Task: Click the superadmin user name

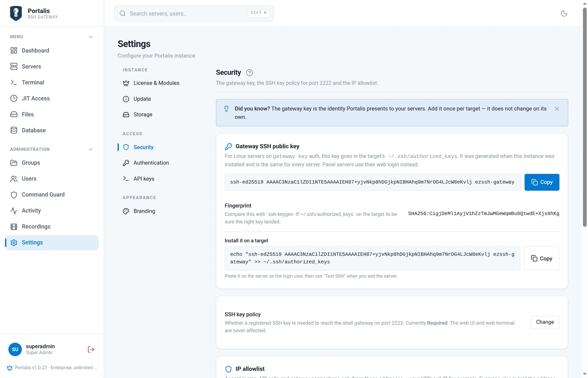Action: (x=40, y=346)
